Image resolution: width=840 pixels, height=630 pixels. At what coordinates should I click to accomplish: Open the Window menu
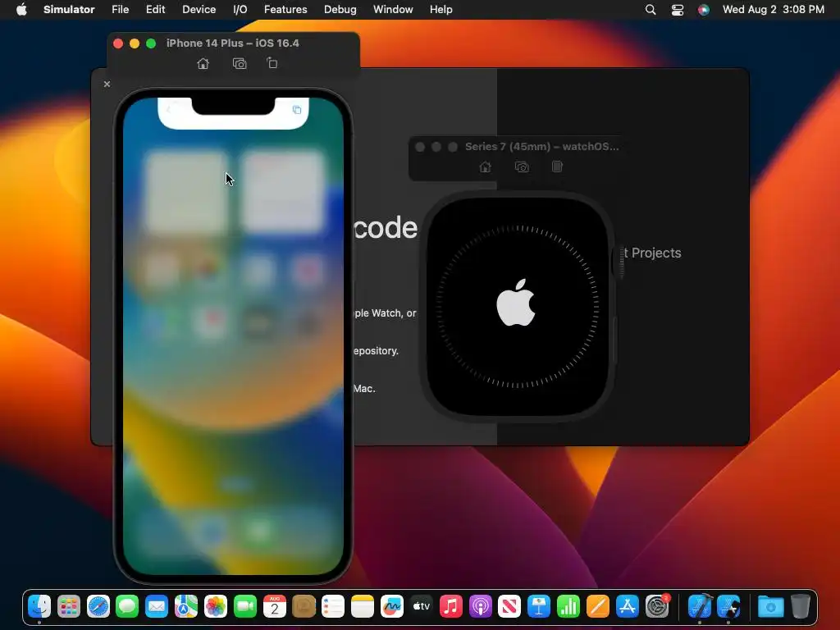tap(393, 10)
